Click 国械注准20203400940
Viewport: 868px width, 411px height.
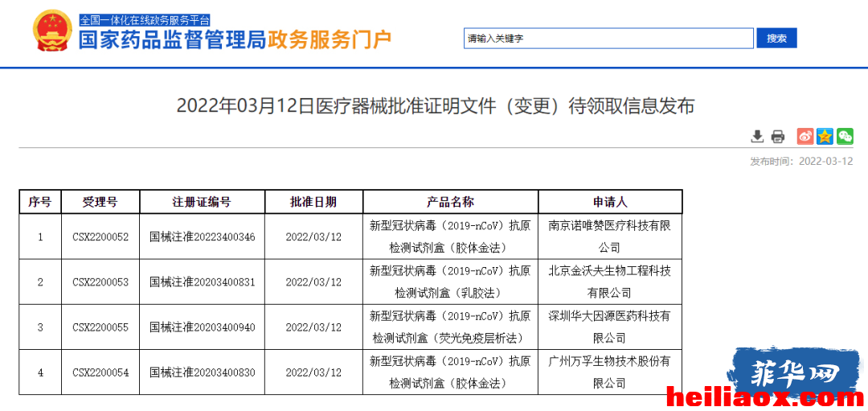[x=202, y=327]
